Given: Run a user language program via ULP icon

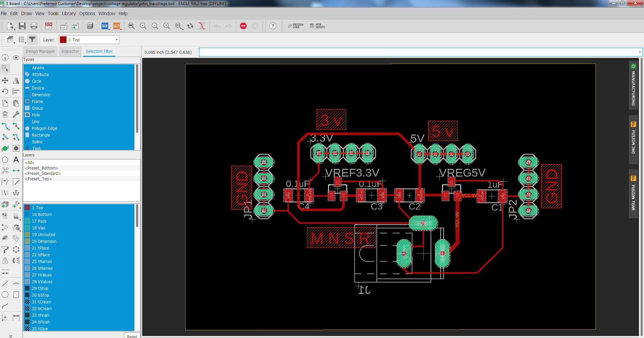Looking at the screenshot, I should (x=117, y=26).
